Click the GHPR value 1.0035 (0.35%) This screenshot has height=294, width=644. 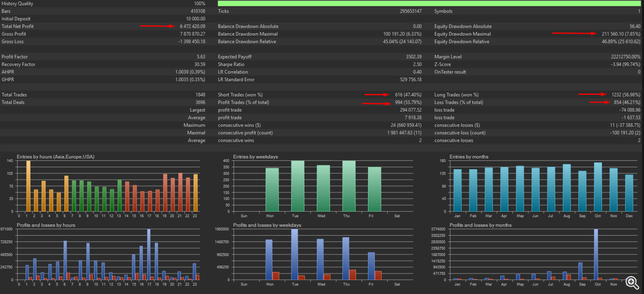point(190,79)
